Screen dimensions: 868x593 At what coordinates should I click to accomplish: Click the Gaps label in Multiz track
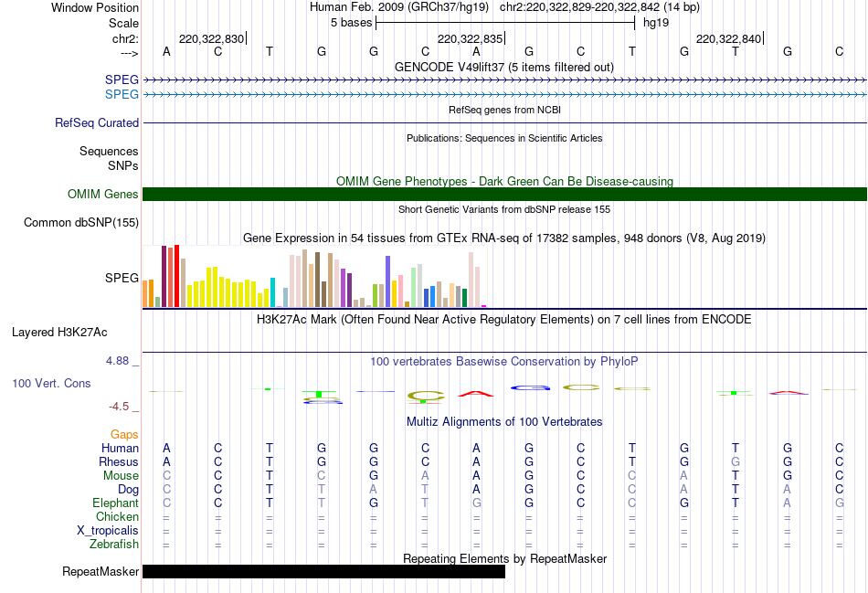[x=124, y=435]
